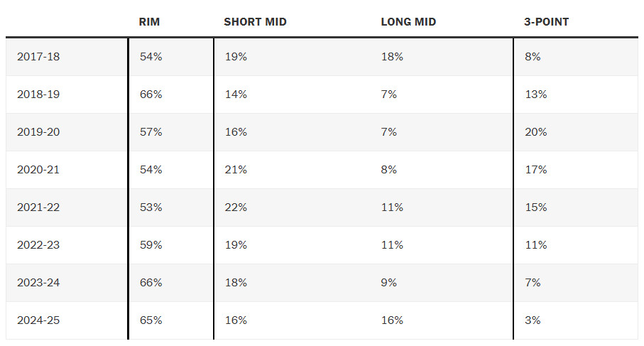Select the 2024-25 season row label

[x=38, y=320]
